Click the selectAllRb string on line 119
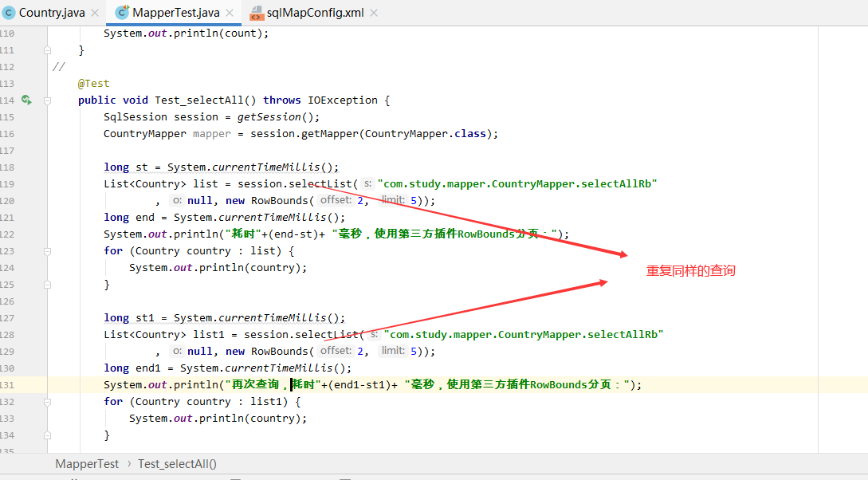Viewport: 868px width, 480px height. pos(517,184)
